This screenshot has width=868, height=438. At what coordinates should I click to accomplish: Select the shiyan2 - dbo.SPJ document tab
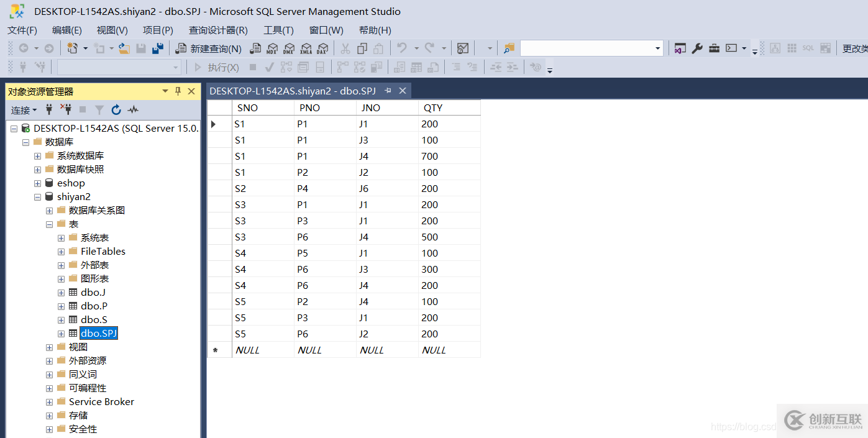coord(293,91)
